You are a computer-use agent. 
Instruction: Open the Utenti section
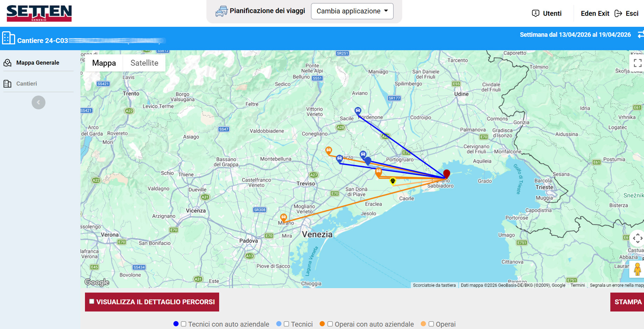pyautogui.click(x=547, y=13)
